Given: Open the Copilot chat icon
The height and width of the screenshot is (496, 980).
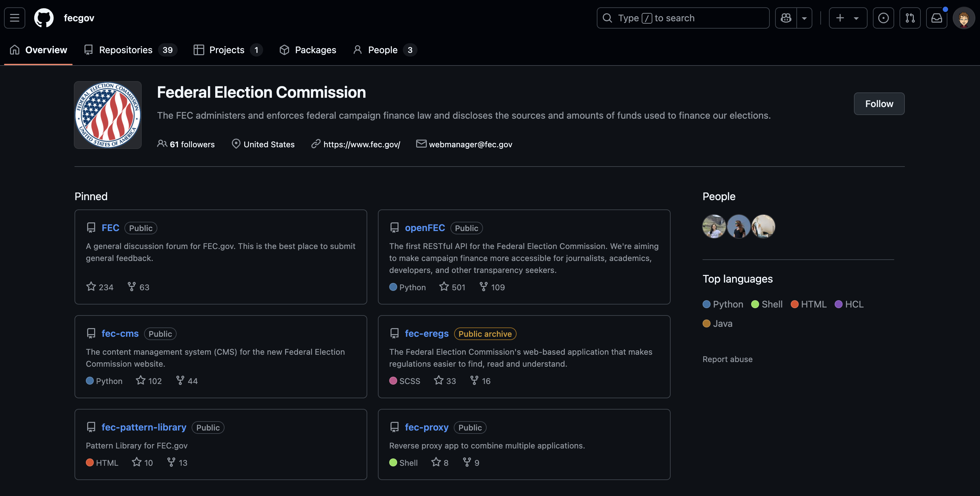Looking at the screenshot, I should pyautogui.click(x=786, y=18).
